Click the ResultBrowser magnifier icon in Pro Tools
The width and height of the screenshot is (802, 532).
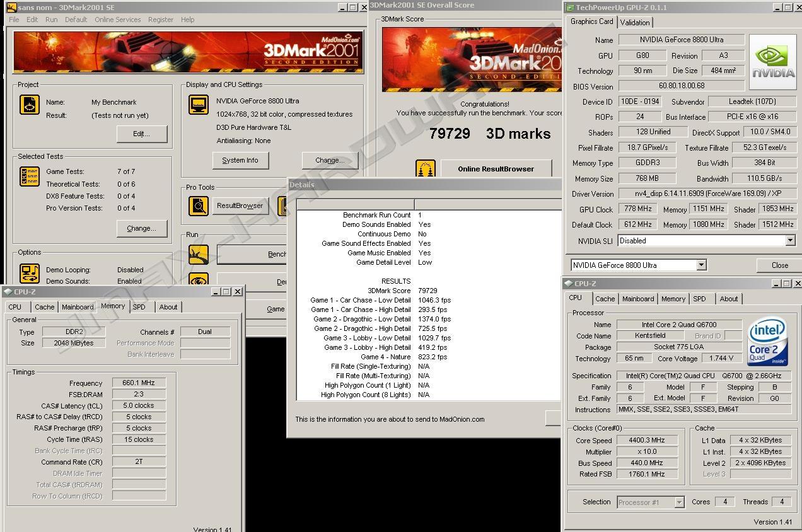coord(199,206)
